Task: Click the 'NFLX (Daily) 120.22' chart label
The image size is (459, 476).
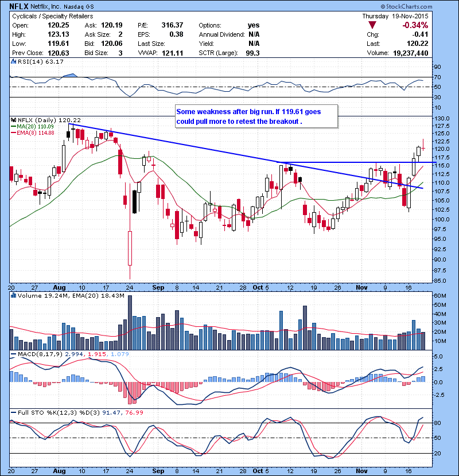Action: click(49, 120)
